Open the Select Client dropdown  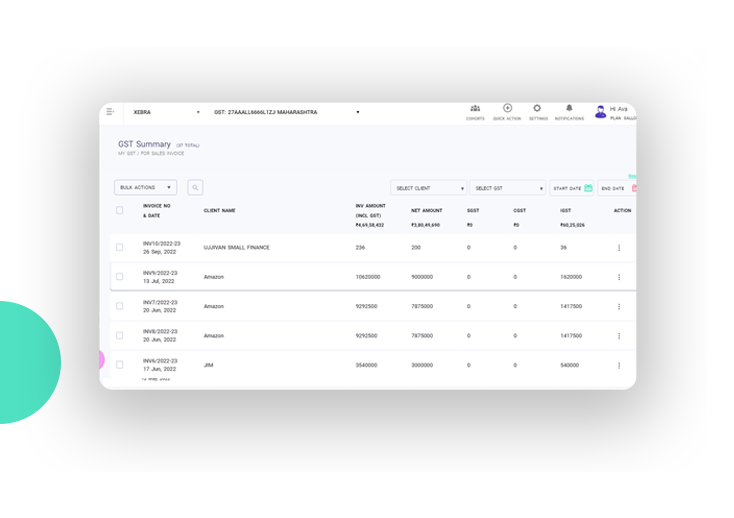tap(428, 188)
